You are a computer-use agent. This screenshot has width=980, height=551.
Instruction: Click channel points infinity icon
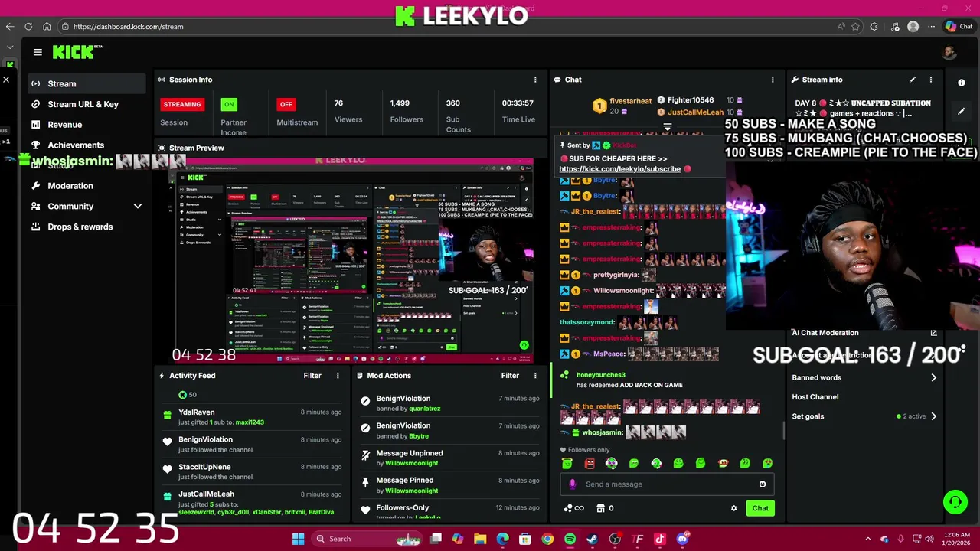[x=574, y=508]
